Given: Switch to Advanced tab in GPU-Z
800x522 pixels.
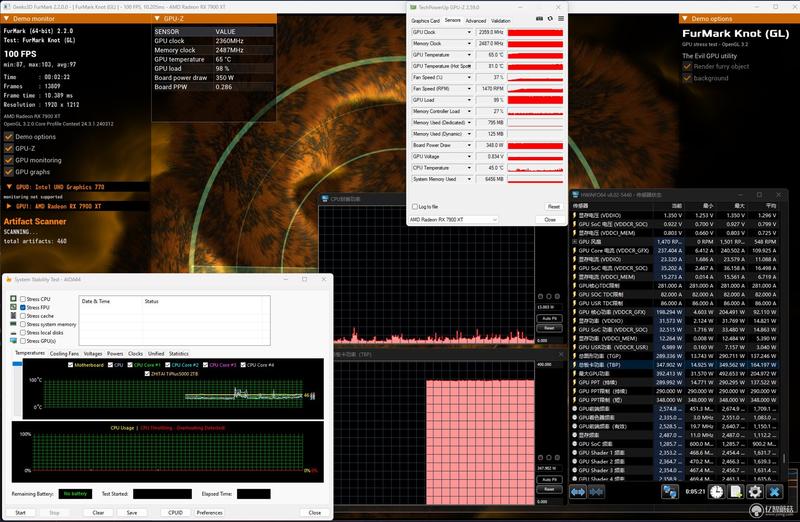Looking at the screenshot, I should pos(476,21).
